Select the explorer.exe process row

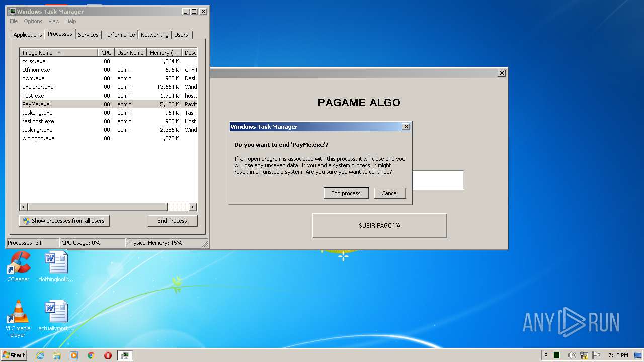tap(108, 87)
